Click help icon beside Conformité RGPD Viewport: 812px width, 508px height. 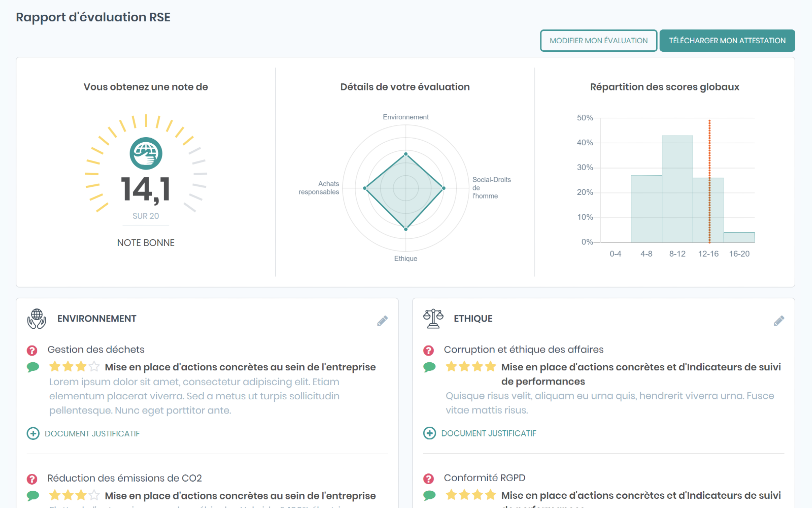point(429,479)
